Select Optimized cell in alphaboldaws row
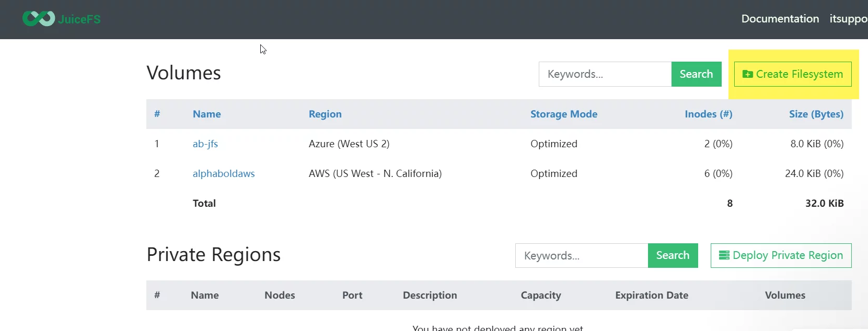Screen dimensions: 868x331 pyautogui.click(x=553, y=173)
